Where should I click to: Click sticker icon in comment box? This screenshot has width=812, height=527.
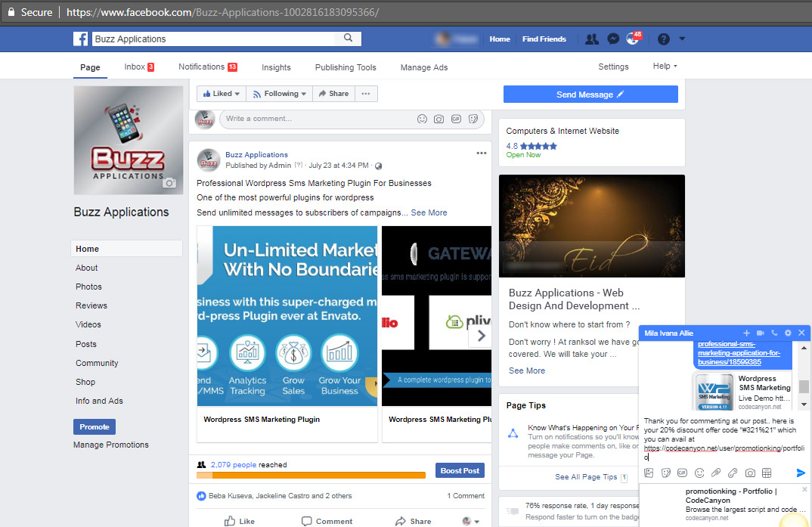473,119
